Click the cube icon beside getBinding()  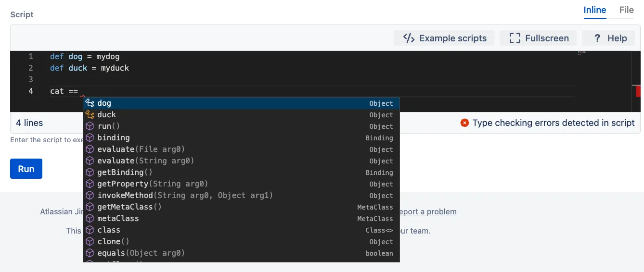point(90,172)
